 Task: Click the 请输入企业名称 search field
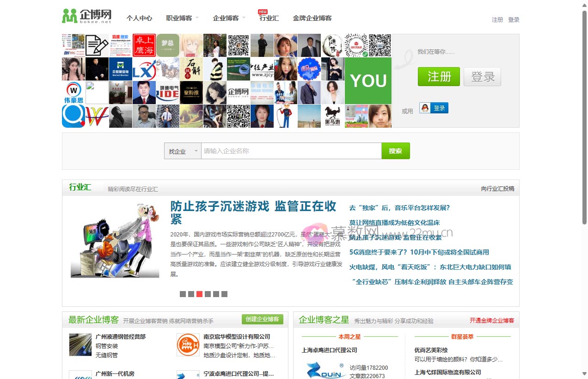(x=291, y=151)
